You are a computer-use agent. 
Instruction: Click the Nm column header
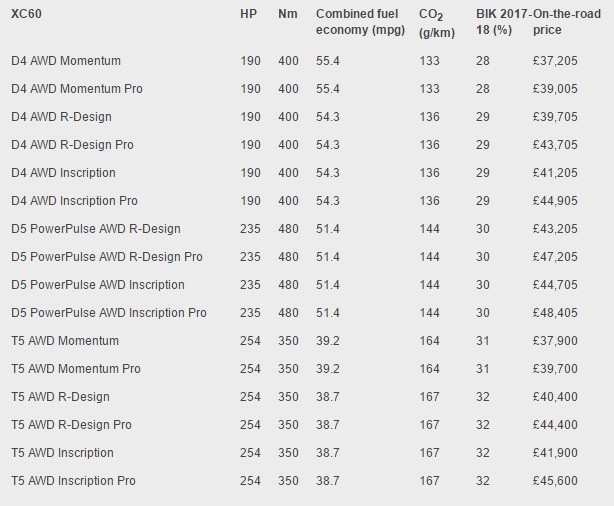click(288, 15)
